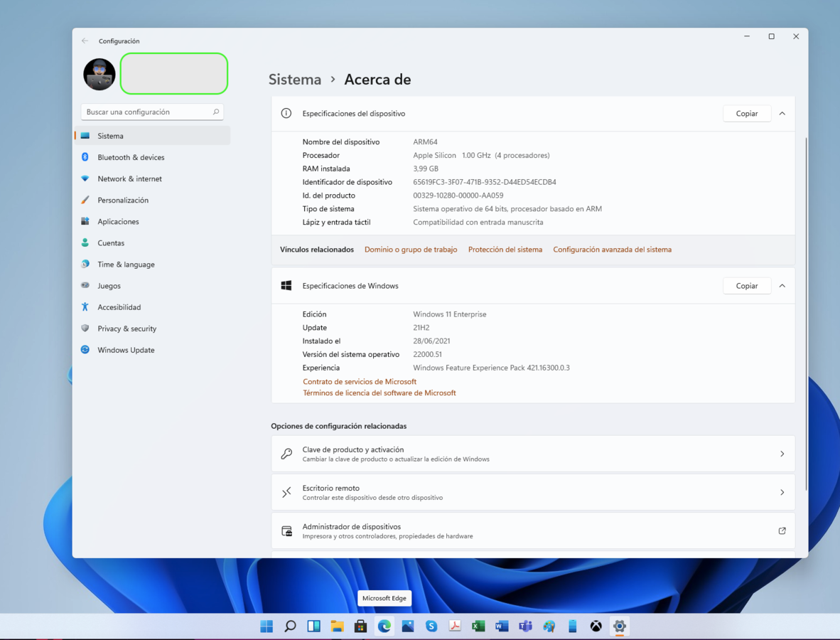The width and height of the screenshot is (840, 640).
Task: Open Time & language settings
Action: point(152,265)
